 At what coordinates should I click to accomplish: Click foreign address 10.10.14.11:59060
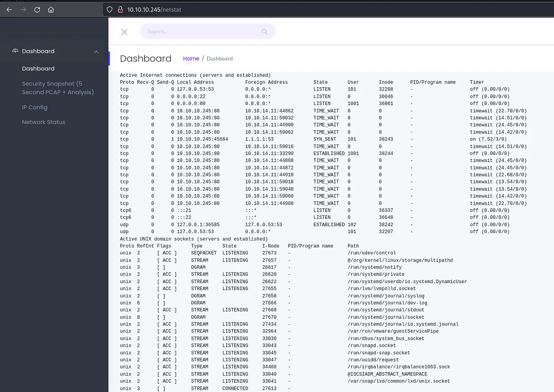coord(269,196)
